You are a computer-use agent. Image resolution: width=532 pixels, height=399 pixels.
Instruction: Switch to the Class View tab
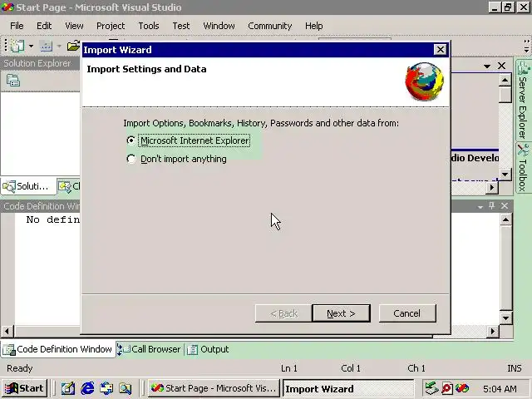click(x=69, y=186)
